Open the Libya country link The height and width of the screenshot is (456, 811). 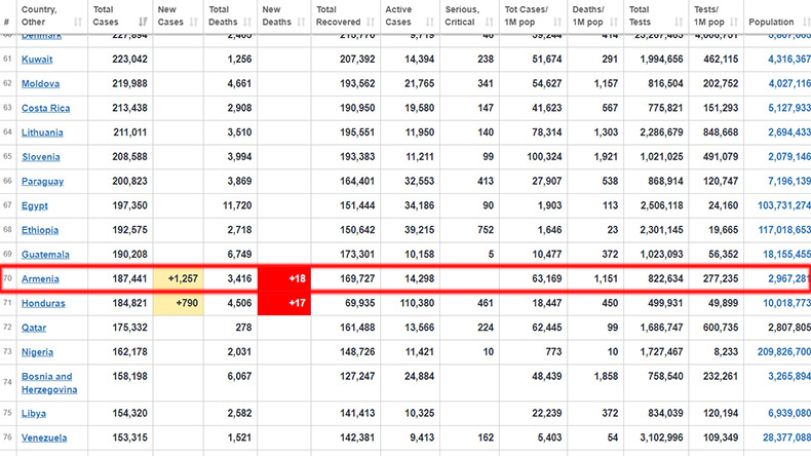pos(34,414)
